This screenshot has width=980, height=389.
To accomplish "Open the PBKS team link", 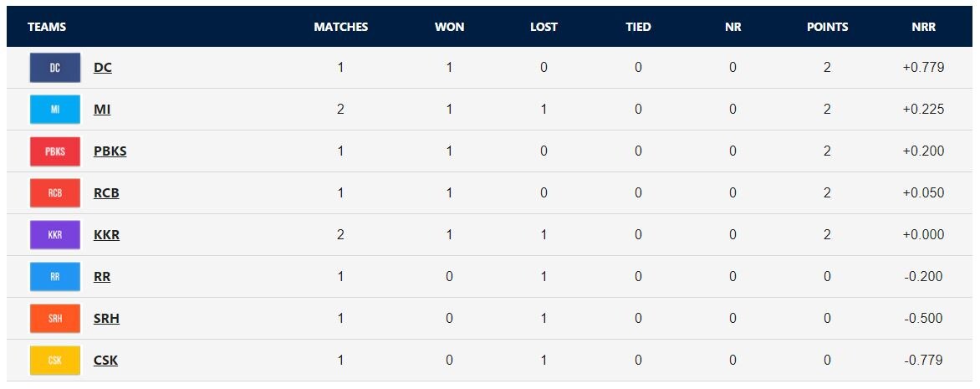I will (x=110, y=151).
